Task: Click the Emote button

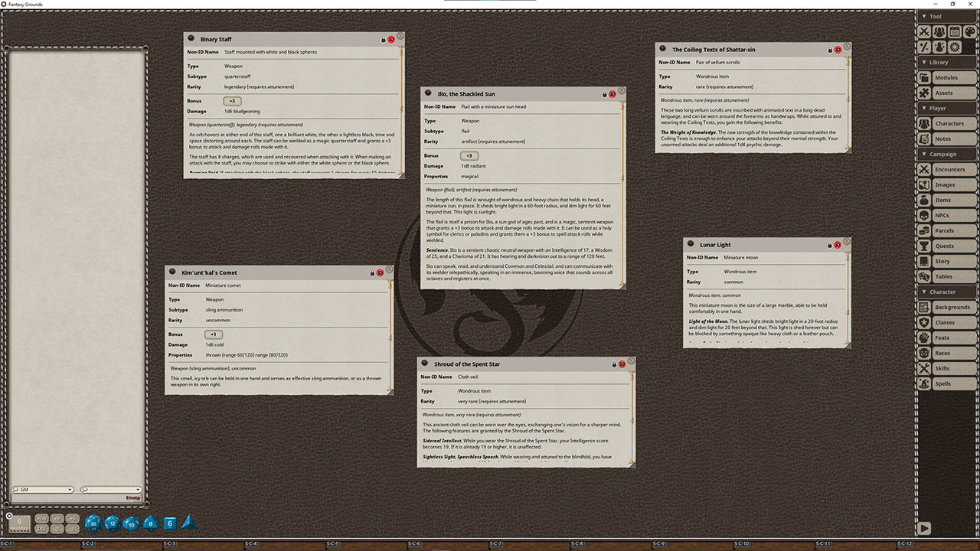Action: [132, 497]
